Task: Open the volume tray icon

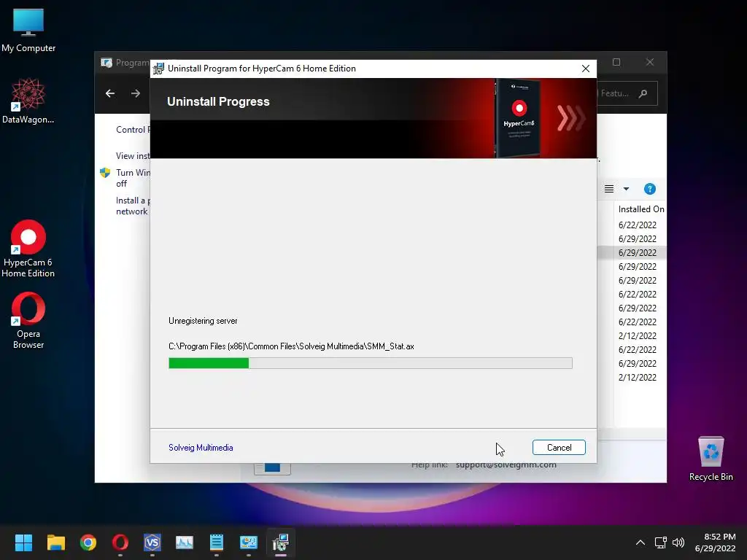Action: coord(678,542)
